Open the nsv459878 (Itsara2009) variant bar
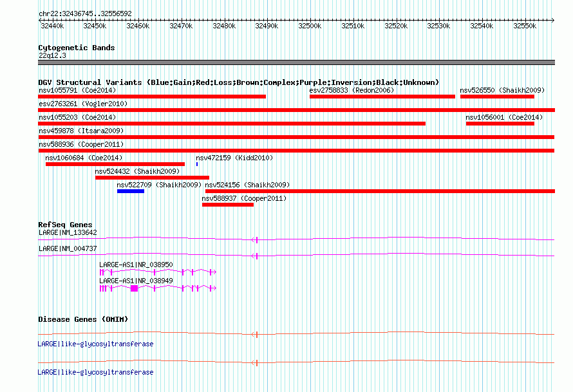Viewport: 573px width, 392px height. pyautogui.click(x=296, y=137)
